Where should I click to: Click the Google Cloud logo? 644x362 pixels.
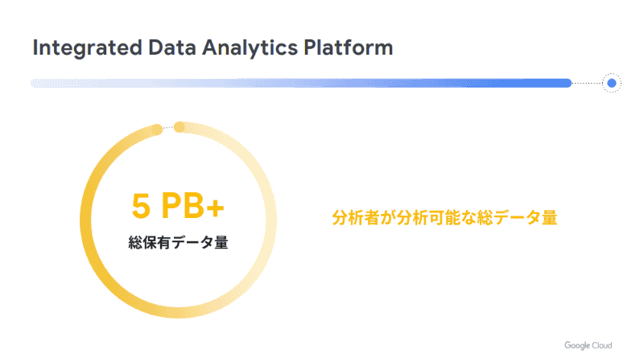[x=588, y=345]
